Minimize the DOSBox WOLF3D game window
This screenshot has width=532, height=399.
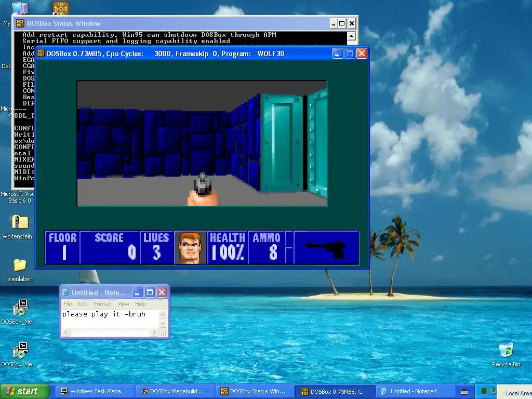click(338, 54)
